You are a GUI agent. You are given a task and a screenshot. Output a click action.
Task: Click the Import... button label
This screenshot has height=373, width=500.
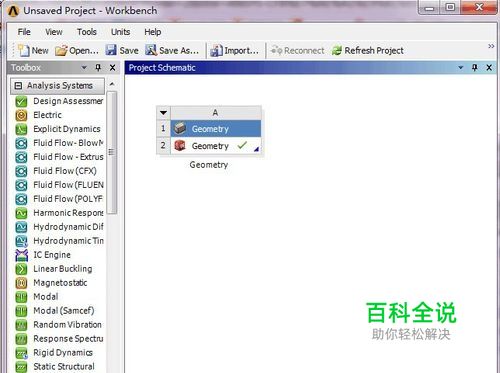[241, 51]
